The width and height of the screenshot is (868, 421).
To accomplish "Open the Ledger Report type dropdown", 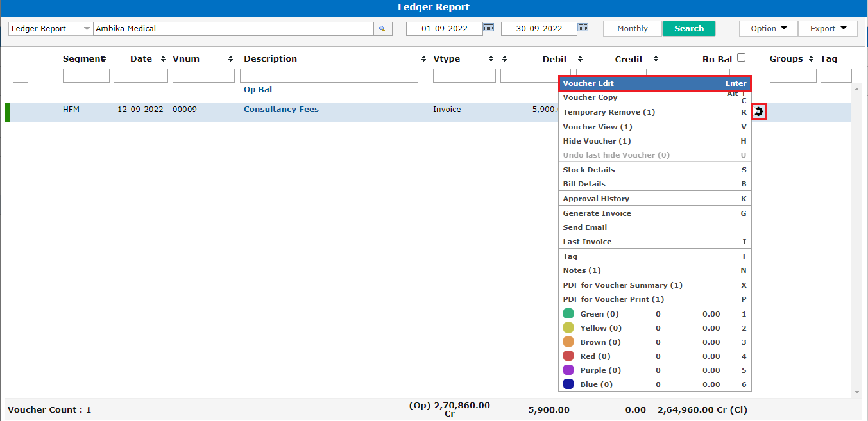I will (87, 29).
